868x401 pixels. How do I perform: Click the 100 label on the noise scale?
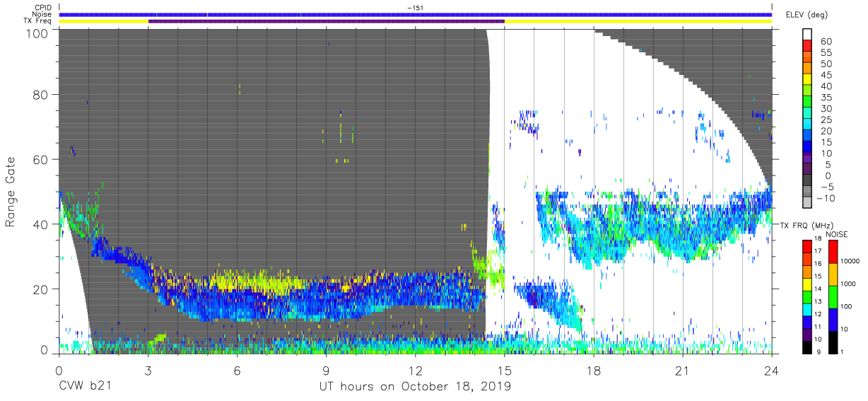coord(846,306)
